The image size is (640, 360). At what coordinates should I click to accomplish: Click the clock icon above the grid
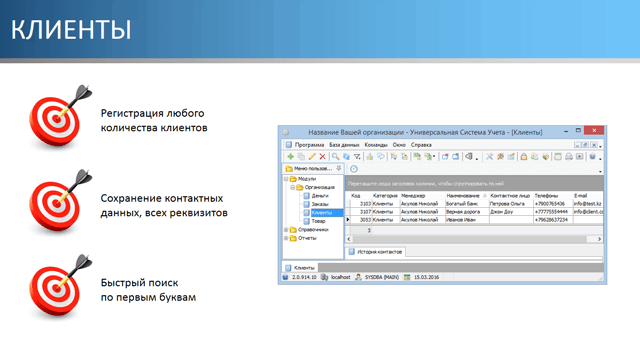[354, 169]
